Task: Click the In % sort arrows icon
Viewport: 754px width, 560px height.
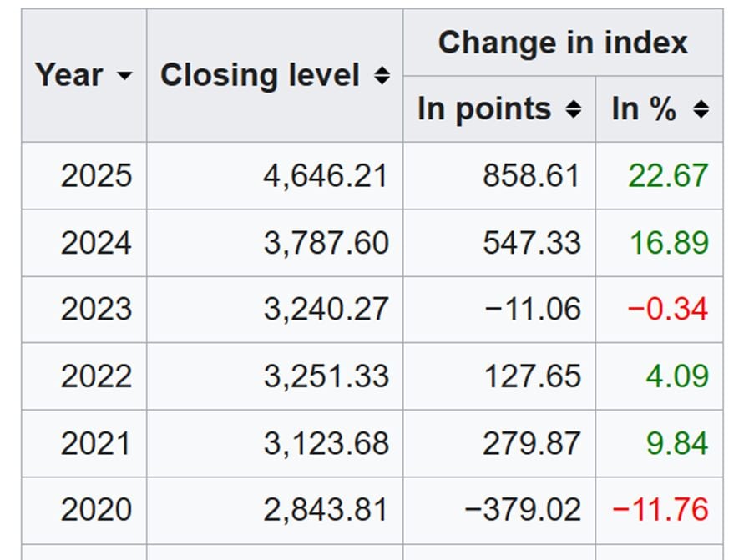Action: coord(701,109)
